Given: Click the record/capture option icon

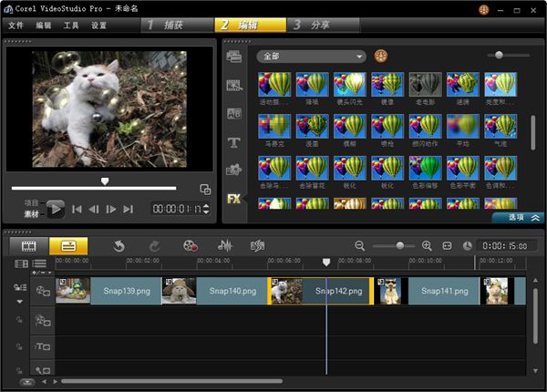Looking at the screenshot, I should tap(190, 246).
